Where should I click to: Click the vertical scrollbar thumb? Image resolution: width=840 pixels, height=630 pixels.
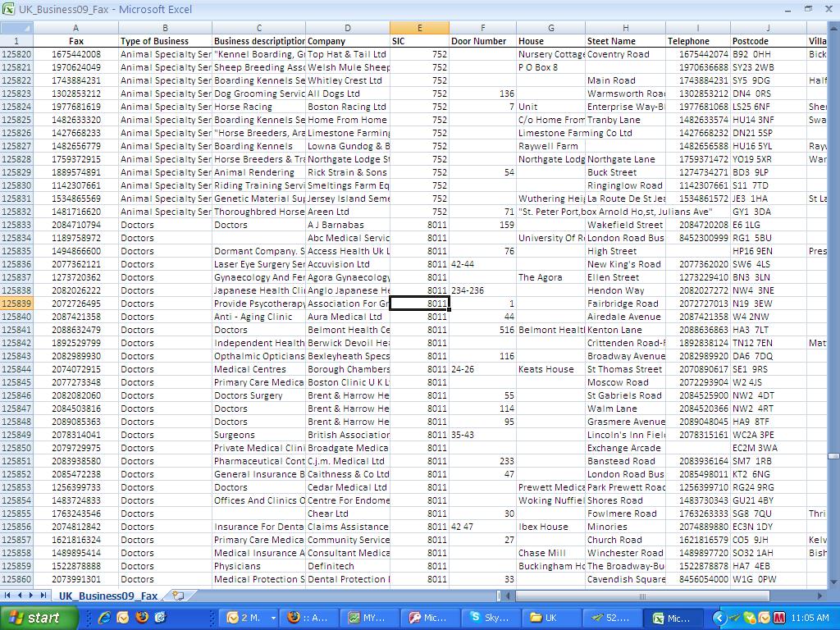point(833,456)
